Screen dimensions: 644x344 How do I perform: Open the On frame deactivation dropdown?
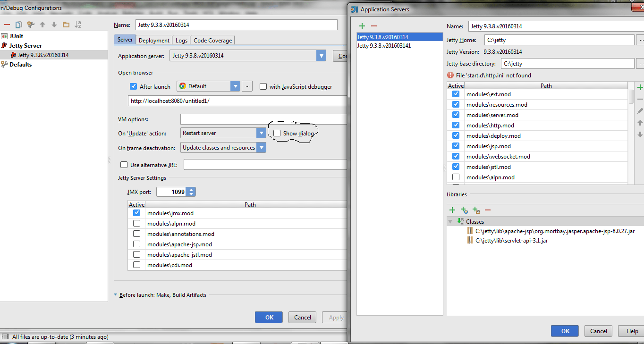(261, 148)
